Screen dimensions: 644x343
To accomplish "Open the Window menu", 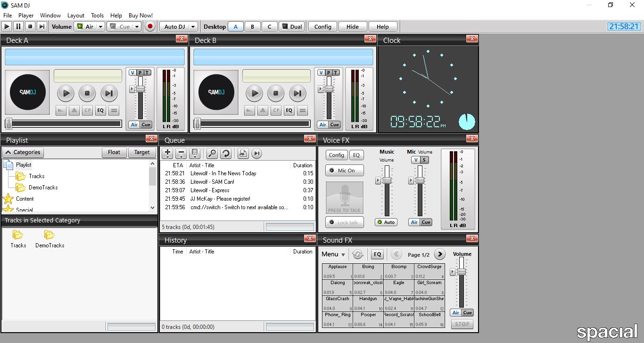I will point(50,16).
